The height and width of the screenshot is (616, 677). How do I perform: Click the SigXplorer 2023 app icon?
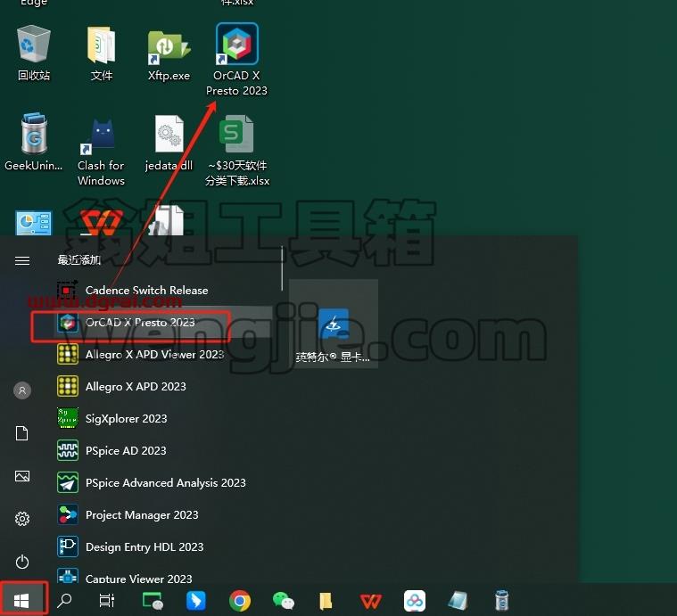68,418
